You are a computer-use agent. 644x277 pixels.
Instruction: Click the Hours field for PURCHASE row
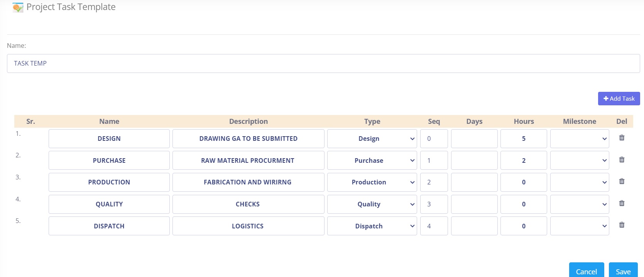[523, 160]
